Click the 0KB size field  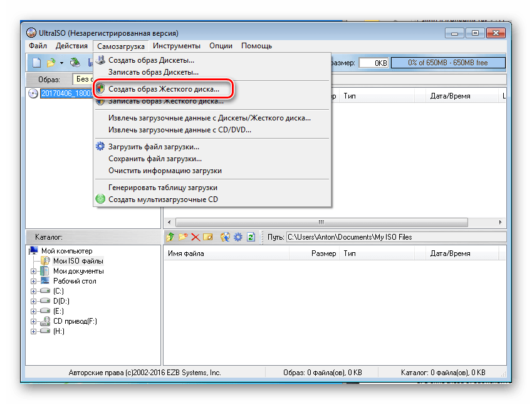point(373,63)
